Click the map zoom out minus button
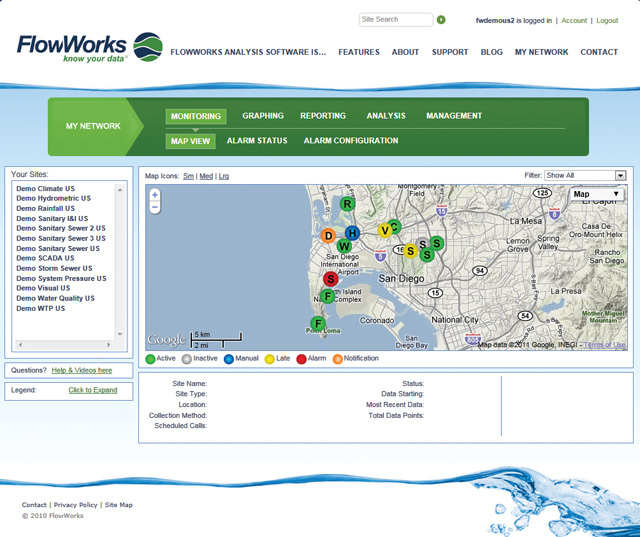 (x=155, y=208)
